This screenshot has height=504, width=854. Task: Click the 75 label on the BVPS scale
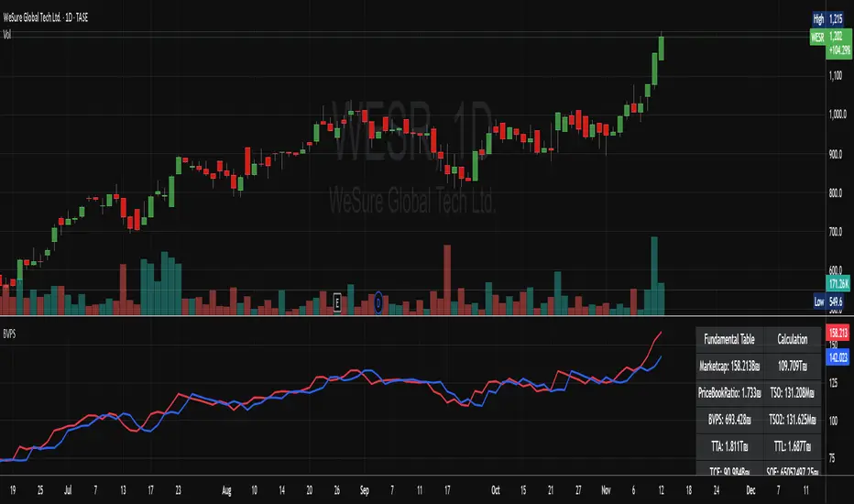point(832,458)
